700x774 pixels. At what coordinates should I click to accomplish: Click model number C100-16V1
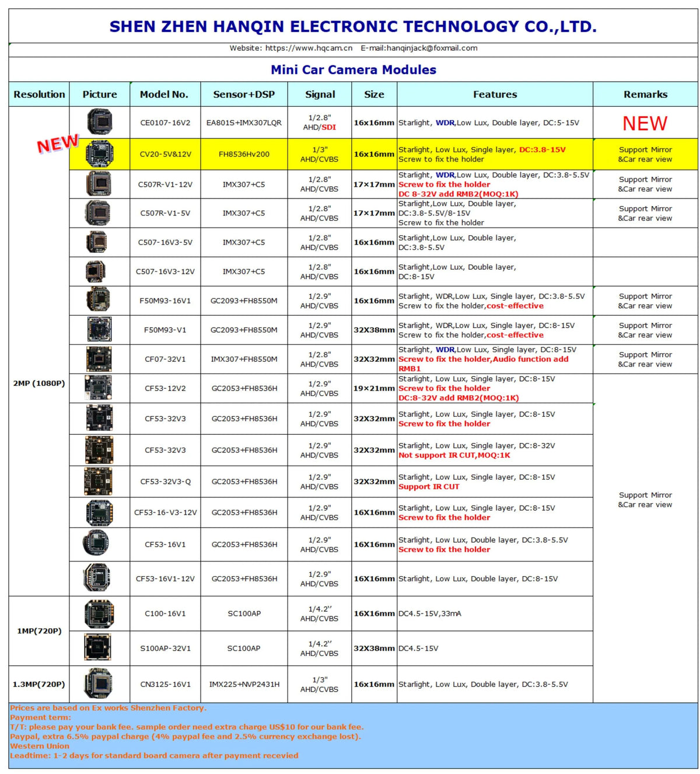165,613
